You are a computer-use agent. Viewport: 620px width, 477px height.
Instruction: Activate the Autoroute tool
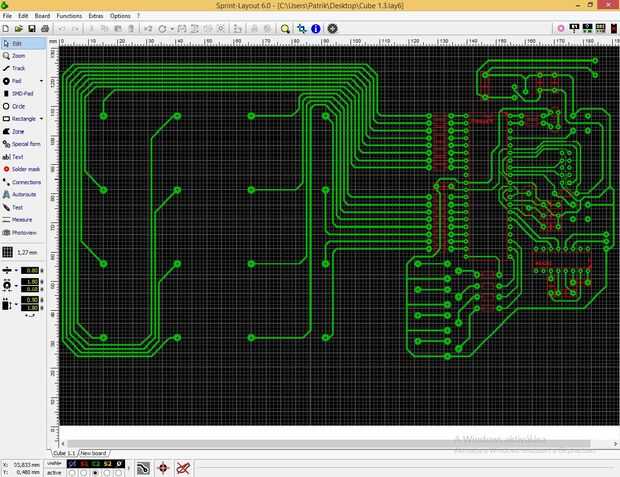pos(23,195)
